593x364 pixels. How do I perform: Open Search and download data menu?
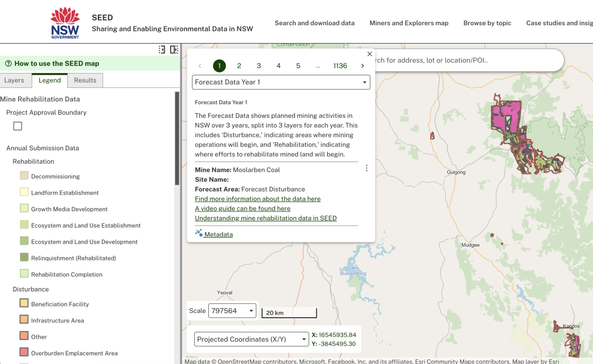point(315,23)
